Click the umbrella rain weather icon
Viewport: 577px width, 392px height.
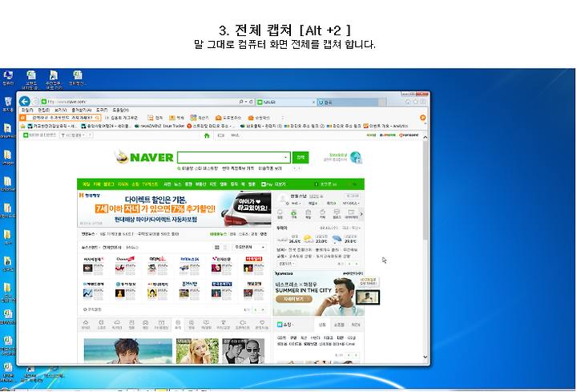337,239
